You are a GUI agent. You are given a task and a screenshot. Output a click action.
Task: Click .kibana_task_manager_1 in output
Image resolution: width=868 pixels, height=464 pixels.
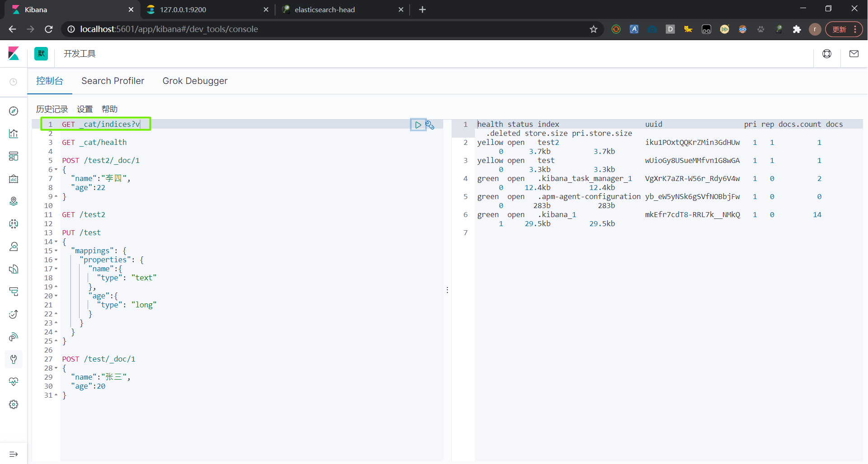click(585, 179)
